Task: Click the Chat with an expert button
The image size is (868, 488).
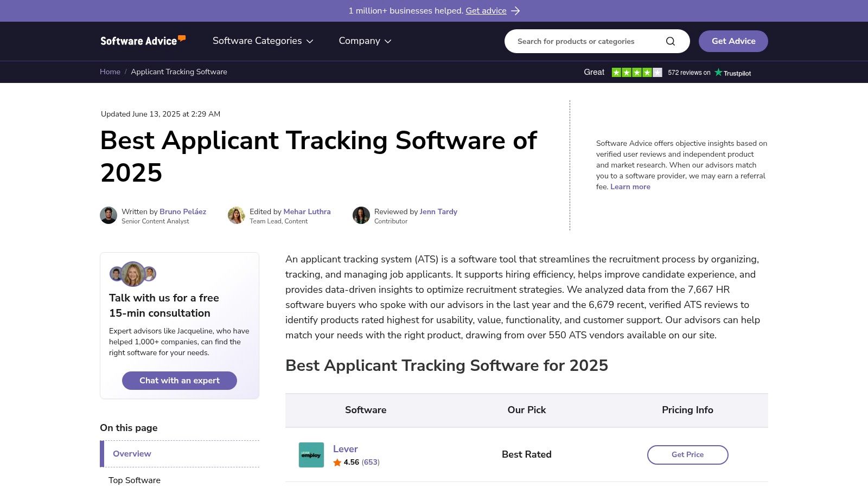Action: coord(180,381)
